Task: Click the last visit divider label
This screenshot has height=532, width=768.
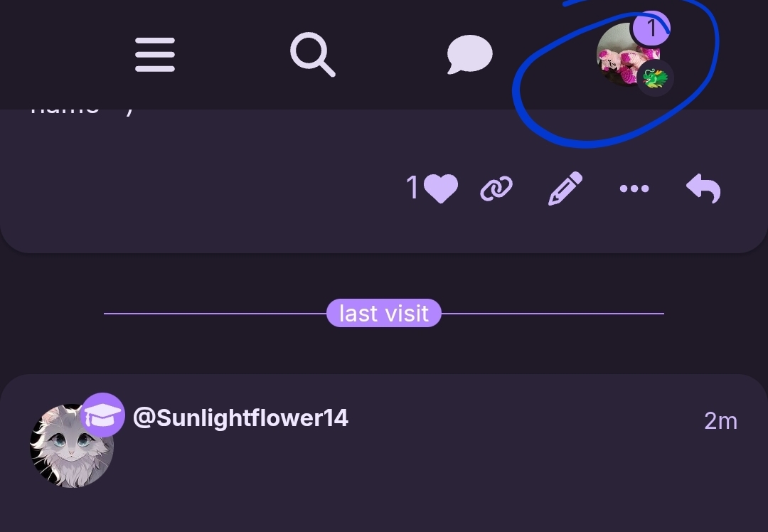Action: [x=384, y=313]
